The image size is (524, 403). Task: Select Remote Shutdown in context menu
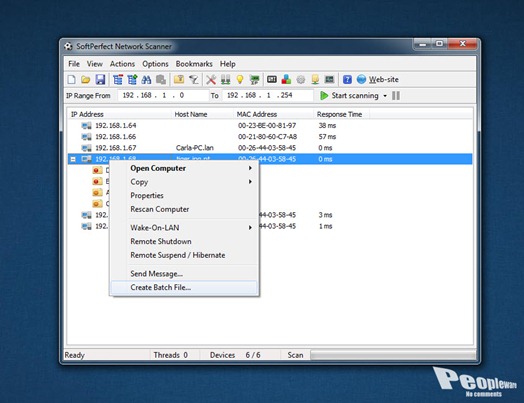(x=184, y=241)
